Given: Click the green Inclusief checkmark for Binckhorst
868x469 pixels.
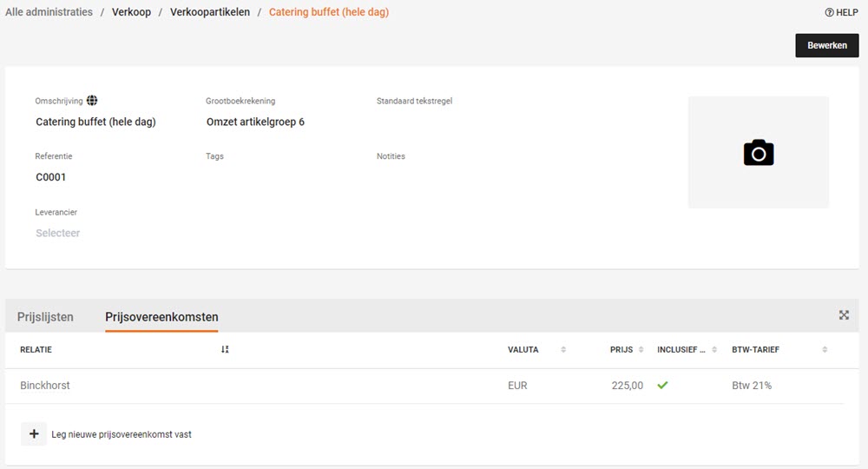Looking at the screenshot, I should (x=662, y=385).
